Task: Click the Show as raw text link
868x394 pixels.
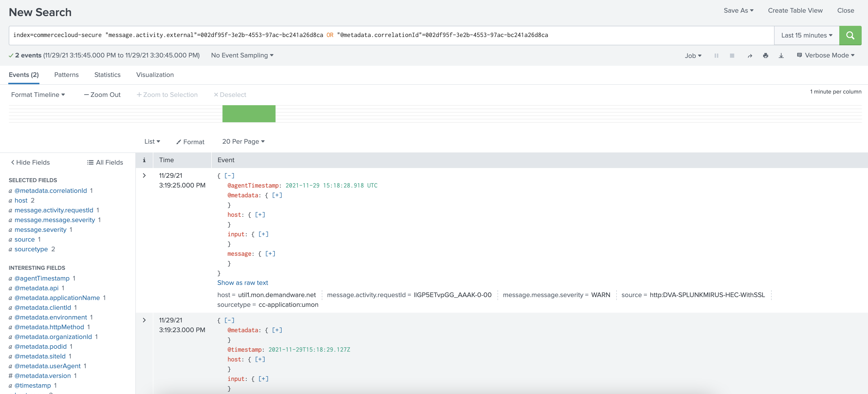Action: tap(243, 283)
